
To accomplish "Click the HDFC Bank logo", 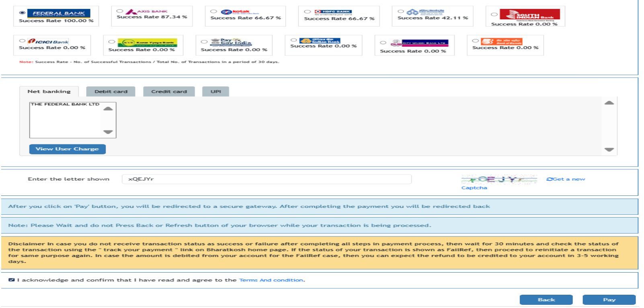I will [333, 12].
